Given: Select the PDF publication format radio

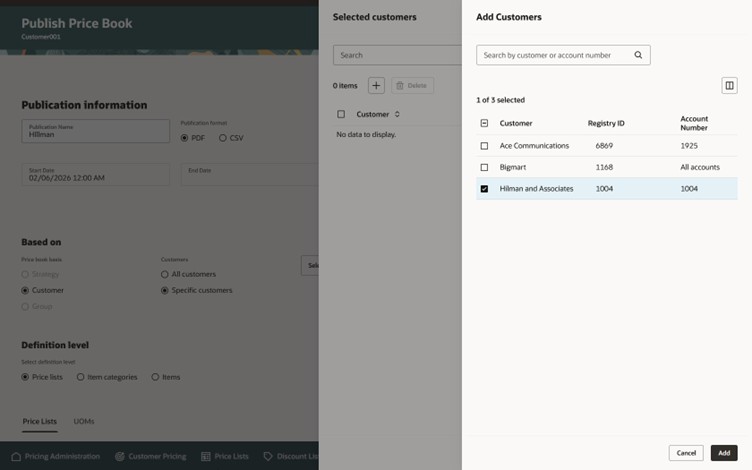Looking at the screenshot, I should pos(184,138).
